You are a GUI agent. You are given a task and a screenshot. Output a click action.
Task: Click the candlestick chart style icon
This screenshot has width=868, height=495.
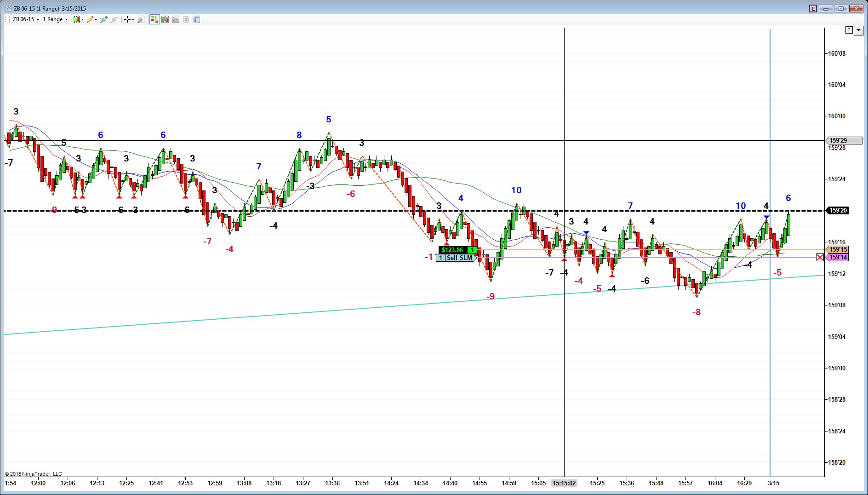click(77, 19)
